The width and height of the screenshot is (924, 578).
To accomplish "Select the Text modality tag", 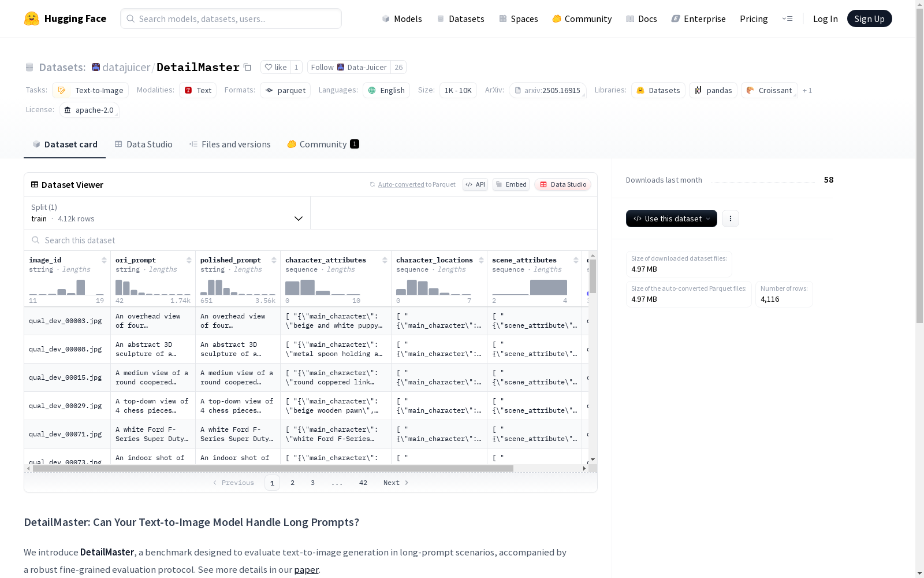I will pyautogui.click(x=198, y=90).
